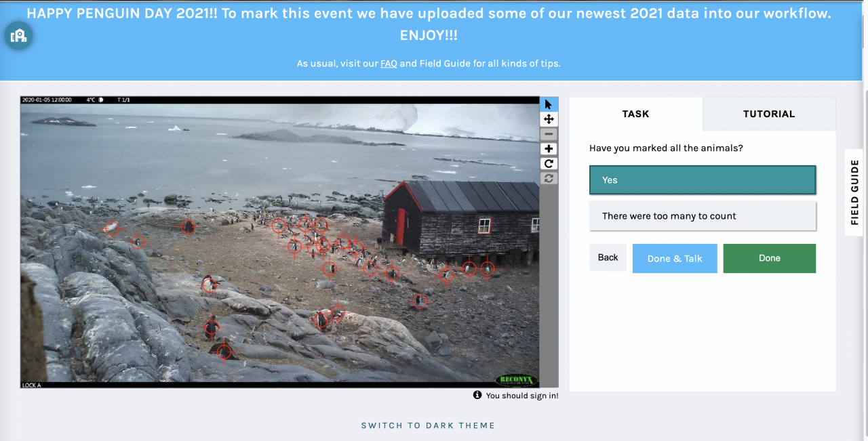Open the FAQ link
The width and height of the screenshot is (868, 441).
tap(389, 64)
